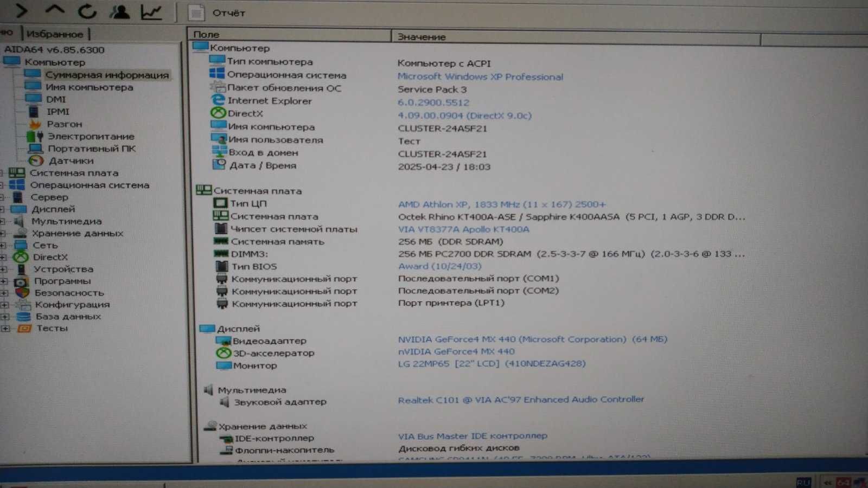This screenshot has height=488, width=868.
Task: Click the Refresh toolbar icon
Action: [87, 11]
